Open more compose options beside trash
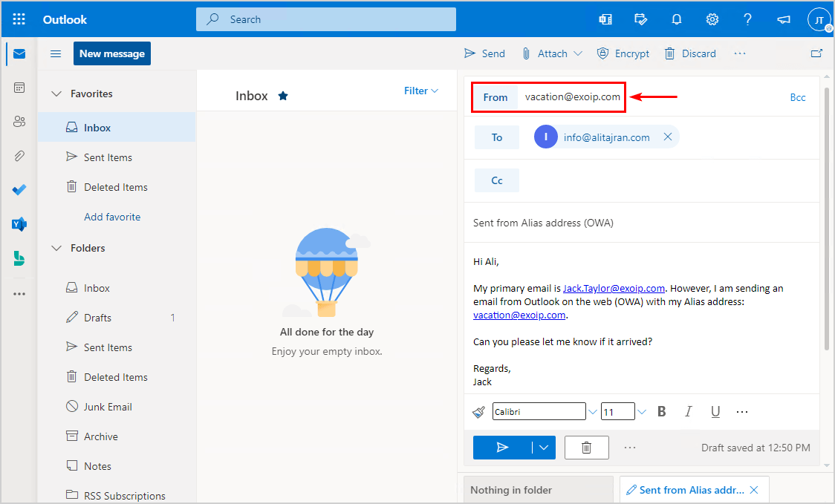This screenshot has width=835, height=504. (630, 448)
